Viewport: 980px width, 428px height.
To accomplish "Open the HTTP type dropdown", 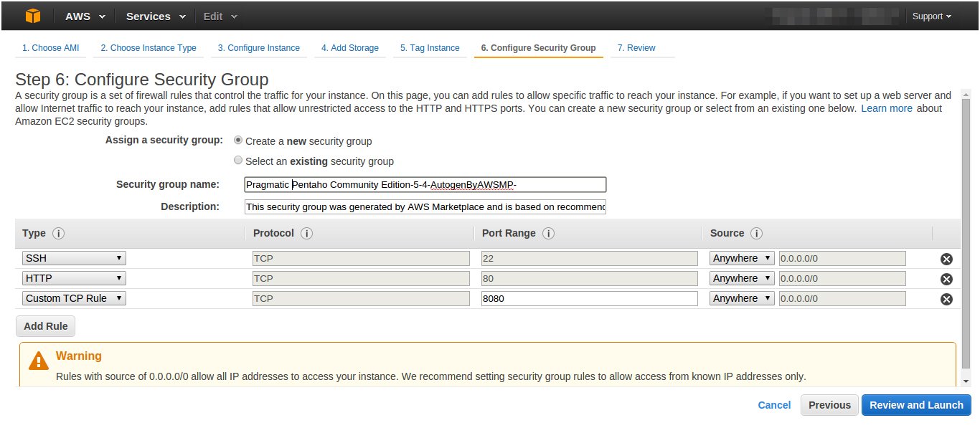I will (x=74, y=278).
